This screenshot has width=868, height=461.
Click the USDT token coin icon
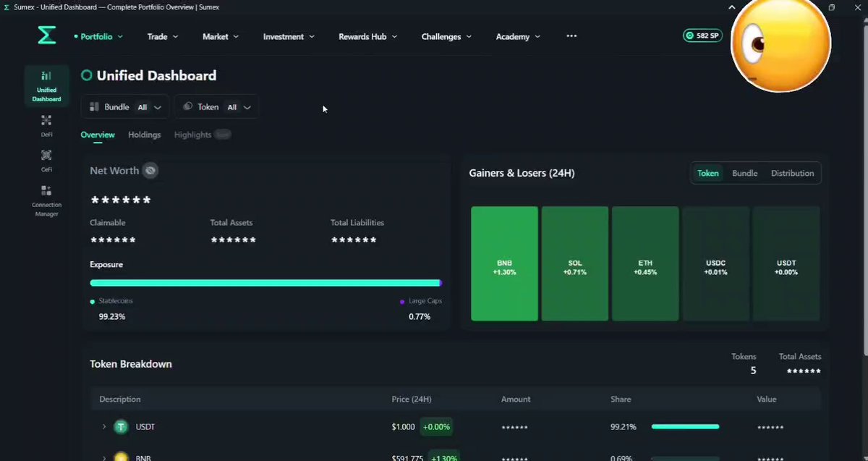click(x=121, y=427)
